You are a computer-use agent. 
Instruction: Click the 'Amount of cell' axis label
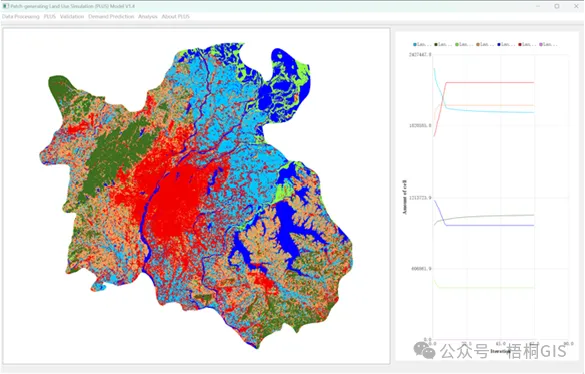405,197
